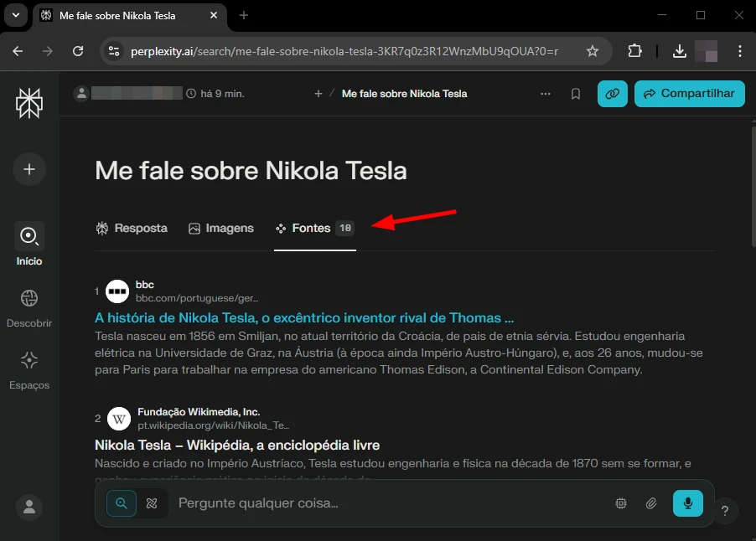Screen dimensions: 756x541
Task: Click the copy link button
Action: click(613, 94)
